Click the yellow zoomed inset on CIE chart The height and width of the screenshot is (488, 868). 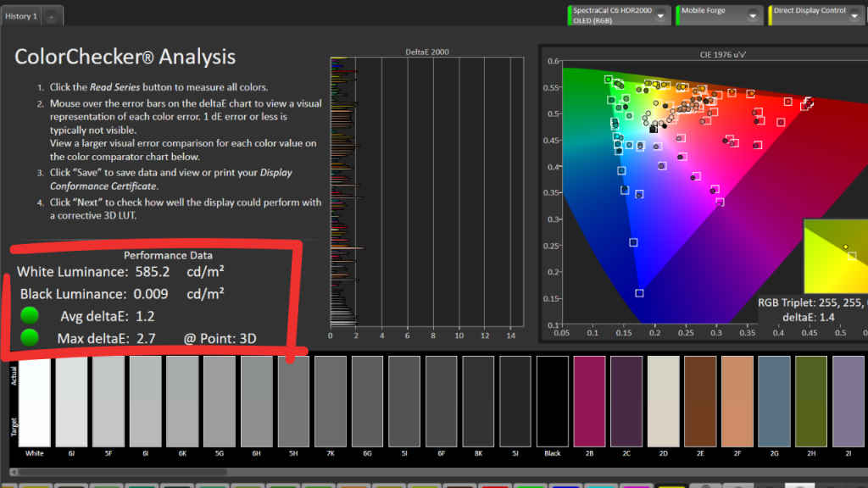[836, 256]
